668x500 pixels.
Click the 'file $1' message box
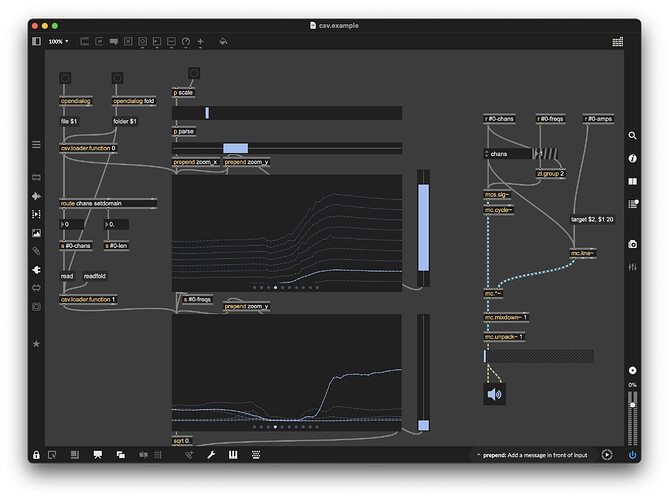tap(69, 121)
